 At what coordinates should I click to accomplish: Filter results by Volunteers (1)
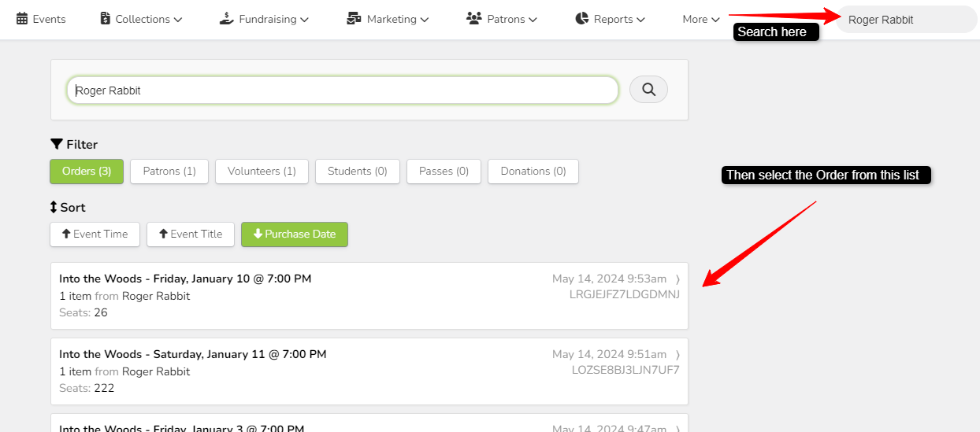[x=262, y=172]
